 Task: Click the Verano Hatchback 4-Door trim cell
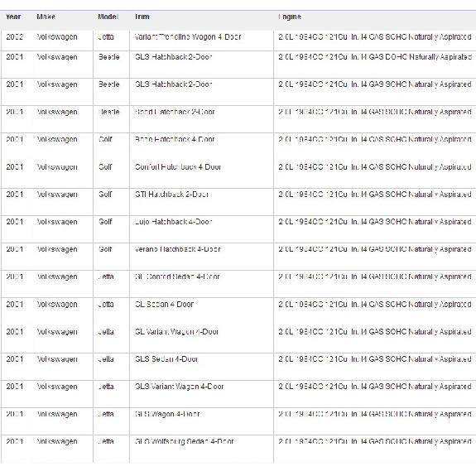tap(178, 249)
